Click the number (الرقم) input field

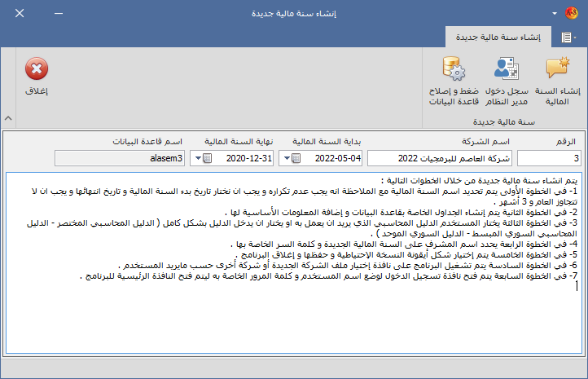[549, 158]
